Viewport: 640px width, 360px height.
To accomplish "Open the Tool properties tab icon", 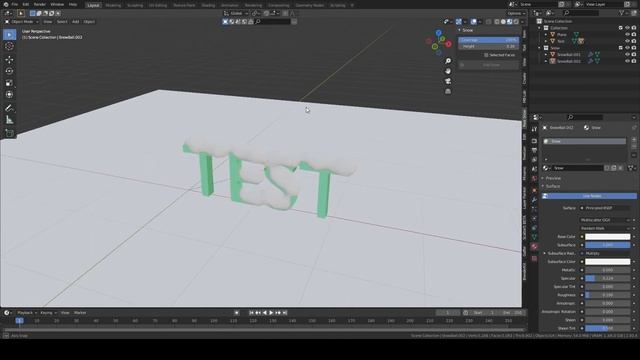I will click(x=534, y=129).
